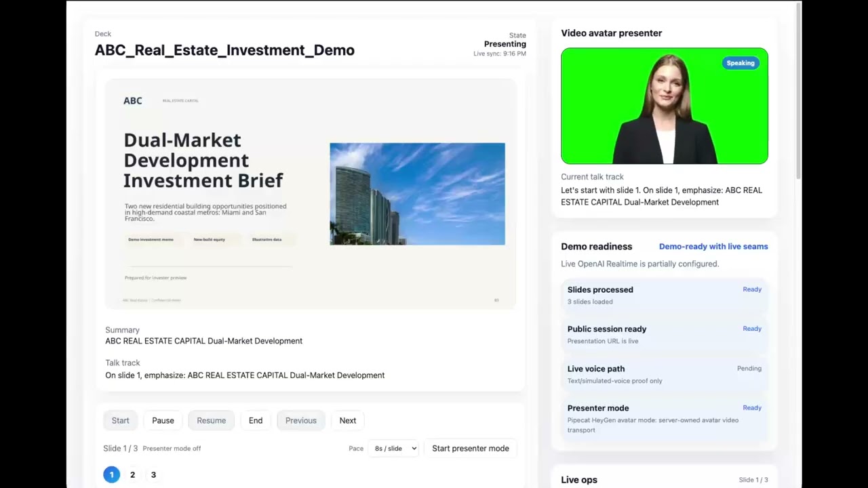Jump to slide page 2
The height and width of the screenshot is (488, 868).
click(132, 474)
